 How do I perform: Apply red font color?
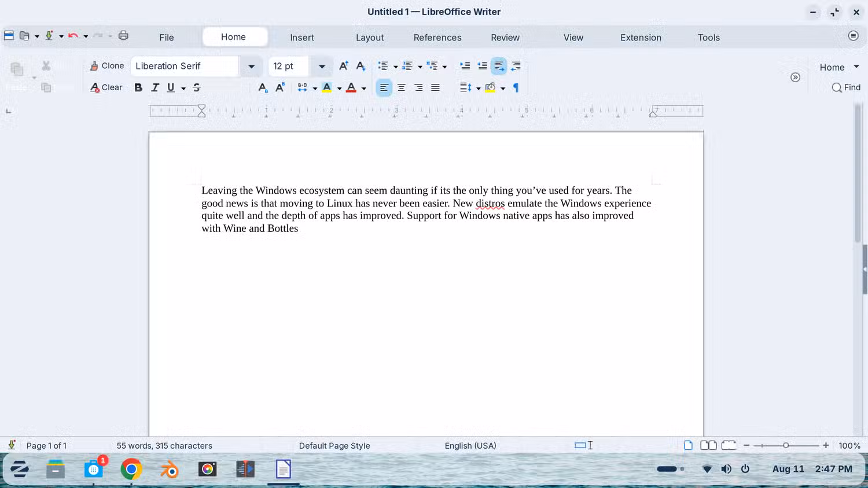click(x=351, y=87)
